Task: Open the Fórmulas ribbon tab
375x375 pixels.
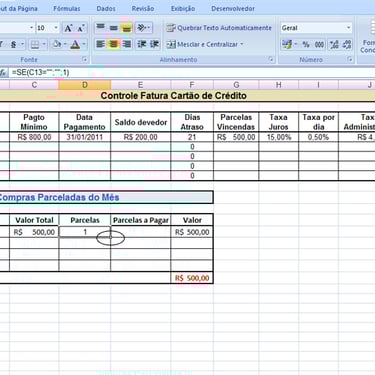Action: point(67,9)
